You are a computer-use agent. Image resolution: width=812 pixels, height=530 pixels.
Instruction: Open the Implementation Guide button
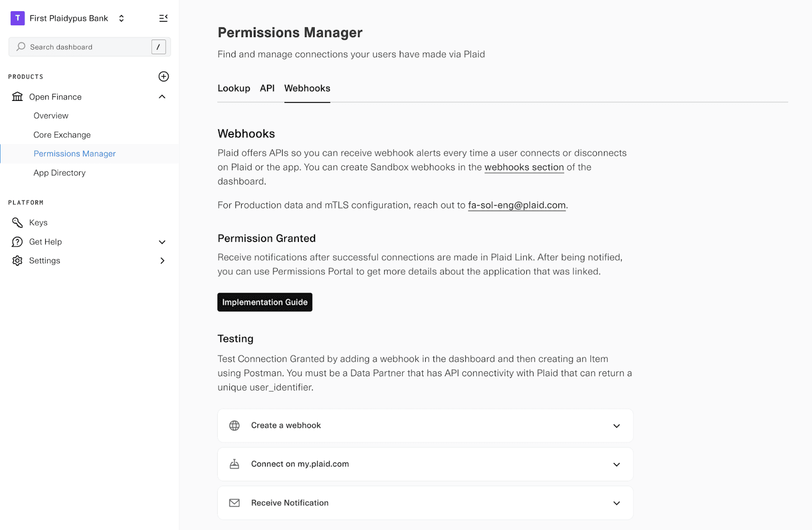[265, 302]
